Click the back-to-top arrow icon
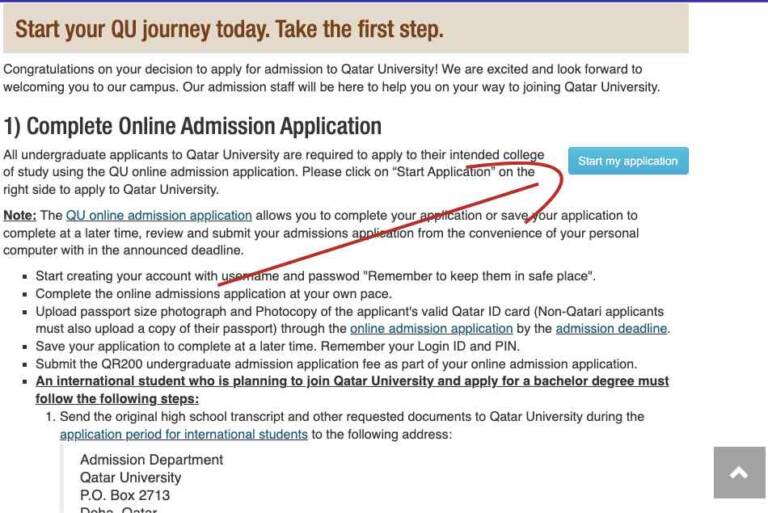The image size is (768, 513). click(739, 472)
